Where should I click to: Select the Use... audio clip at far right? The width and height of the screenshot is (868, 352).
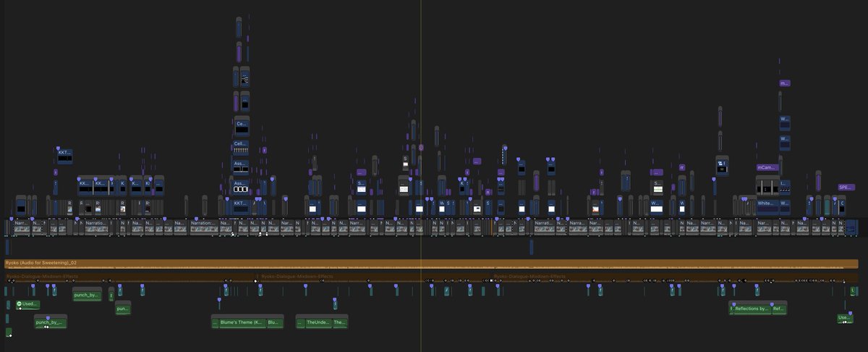845,318
